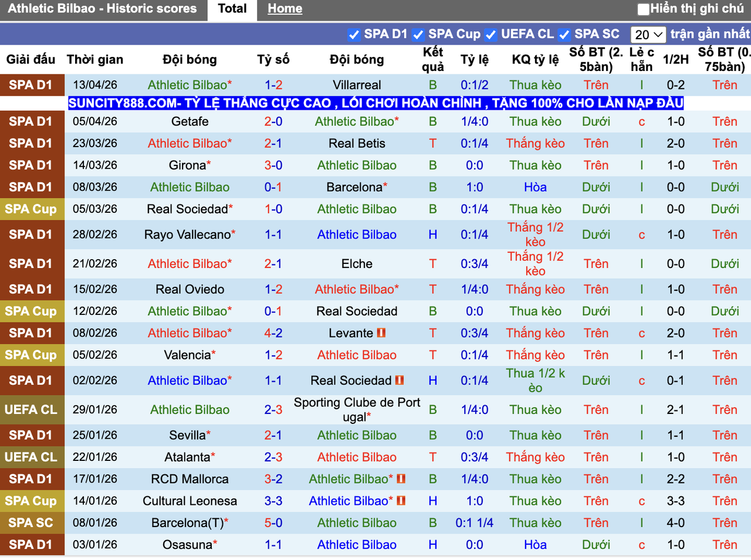Click the red card icon next to Levante
The image size is (751, 560).
381,333
